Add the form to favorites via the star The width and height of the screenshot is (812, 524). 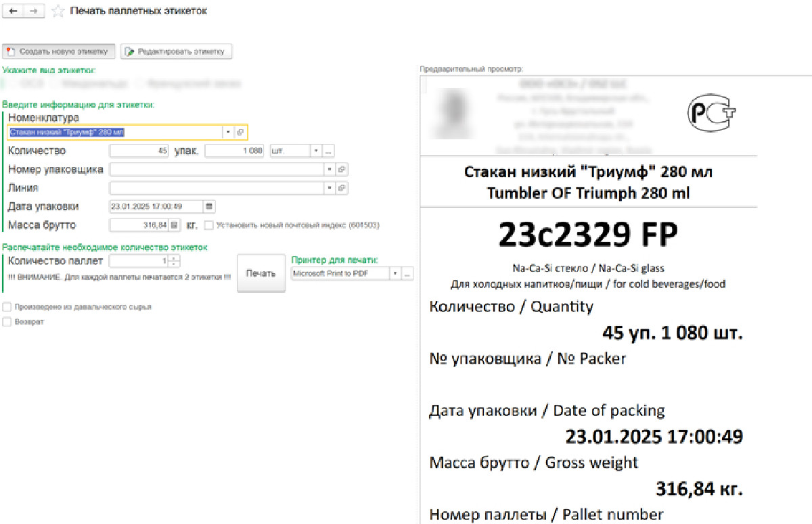click(x=58, y=11)
